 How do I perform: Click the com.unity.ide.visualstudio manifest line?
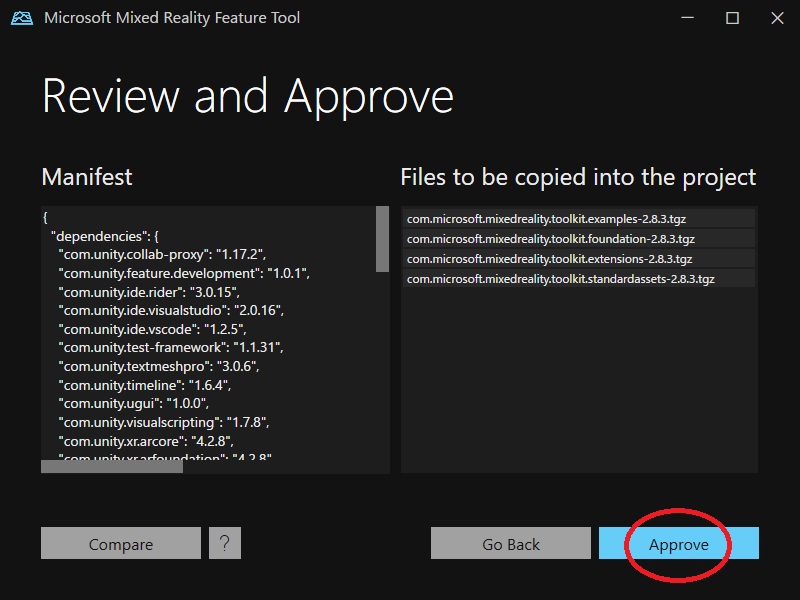pyautogui.click(x=171, y=310)
